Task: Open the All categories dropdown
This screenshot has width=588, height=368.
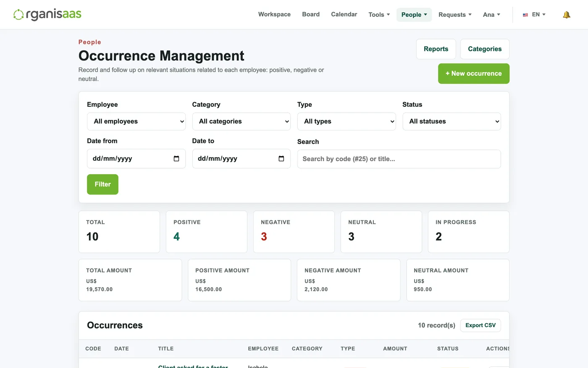Action: pyautogui.click(x=241, y=122)
